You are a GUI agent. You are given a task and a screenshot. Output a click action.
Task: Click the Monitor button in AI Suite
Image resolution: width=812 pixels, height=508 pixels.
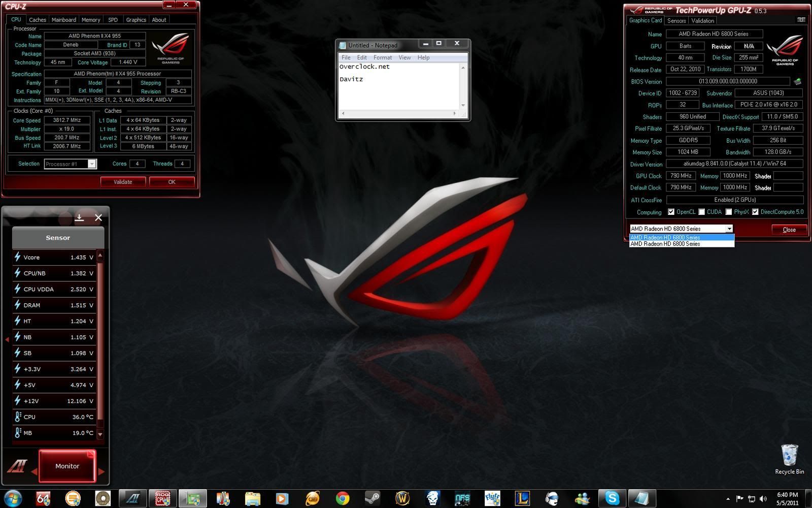pos(67,466)
